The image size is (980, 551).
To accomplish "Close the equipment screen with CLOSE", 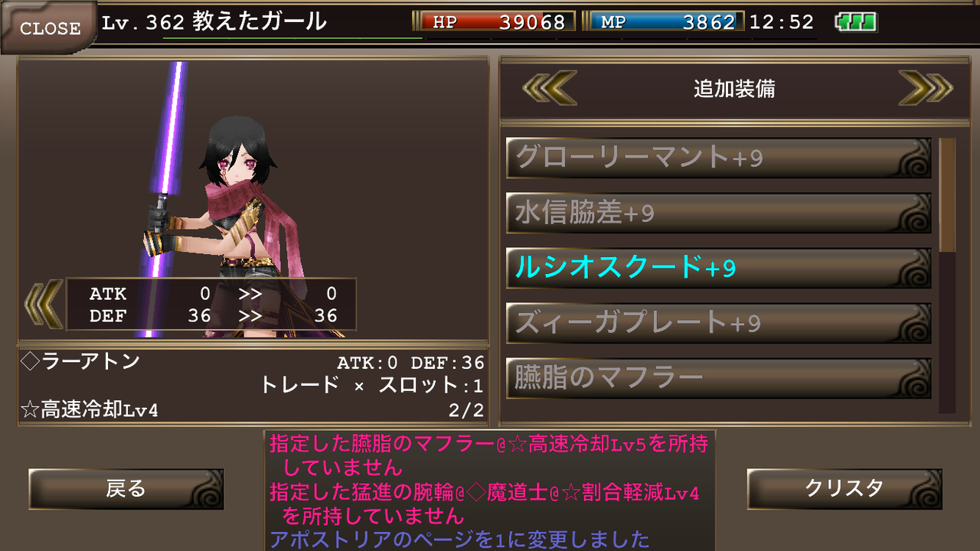I will coord(47,28).
